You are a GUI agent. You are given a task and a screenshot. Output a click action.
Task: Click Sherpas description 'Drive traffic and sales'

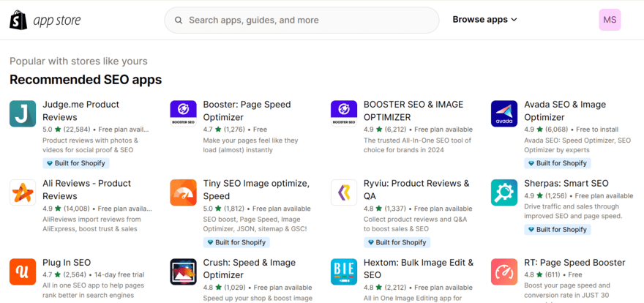(x=573, y=211)
